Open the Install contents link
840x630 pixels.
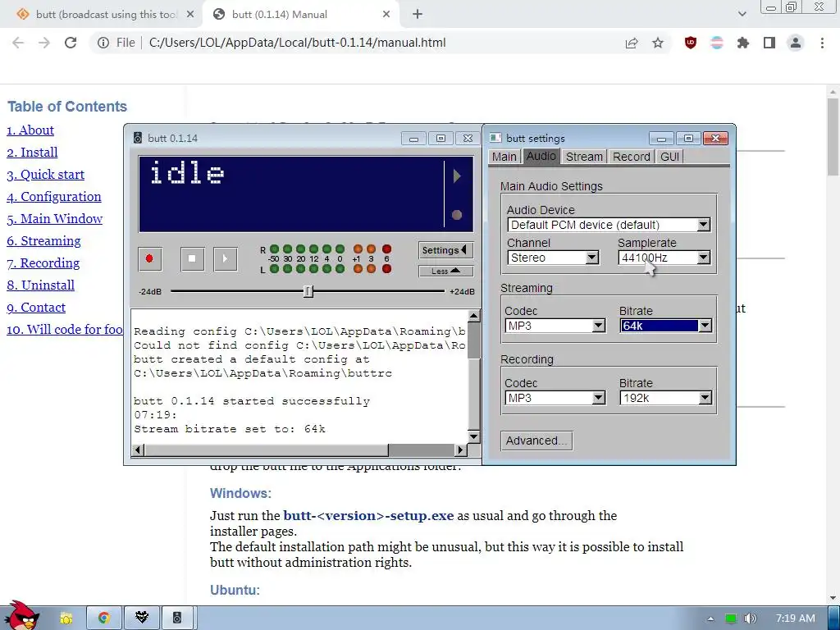point(32,152)
